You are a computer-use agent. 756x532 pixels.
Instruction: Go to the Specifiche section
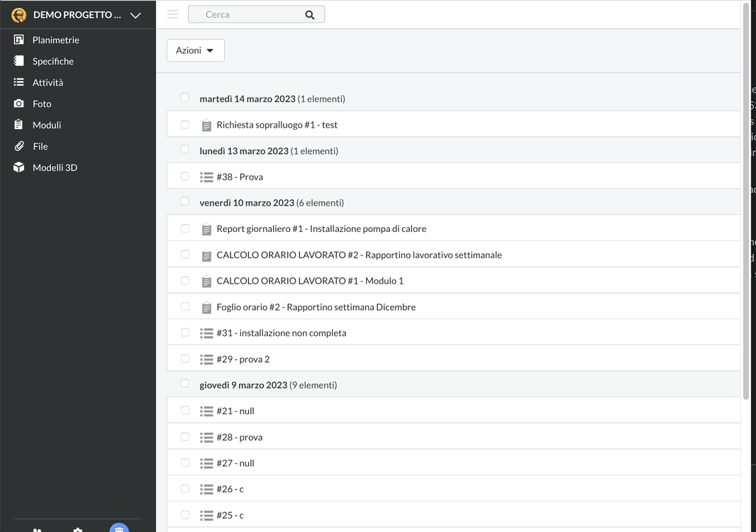click(52, 61)
